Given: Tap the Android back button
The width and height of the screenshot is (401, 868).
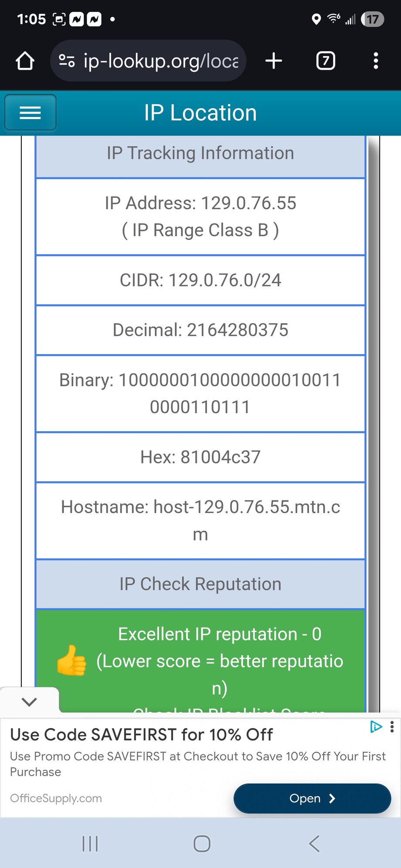Looking at the screenshot, I should pos(314,844).
